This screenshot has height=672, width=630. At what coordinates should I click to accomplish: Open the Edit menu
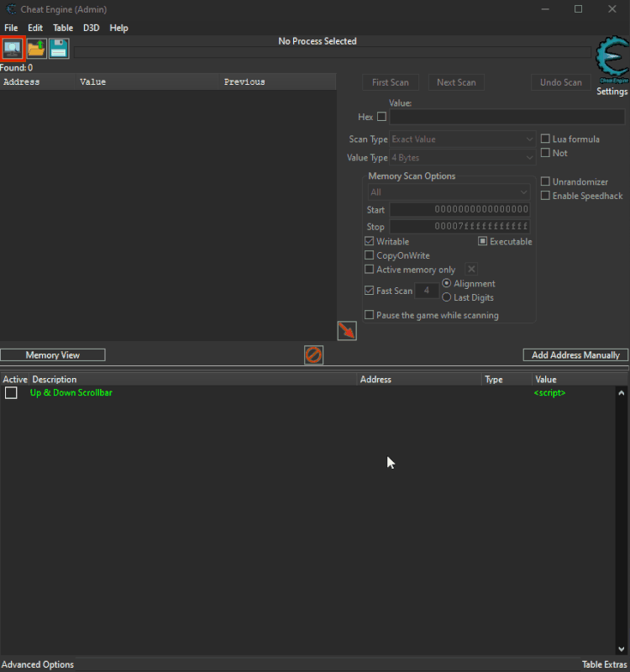(35, 28)
